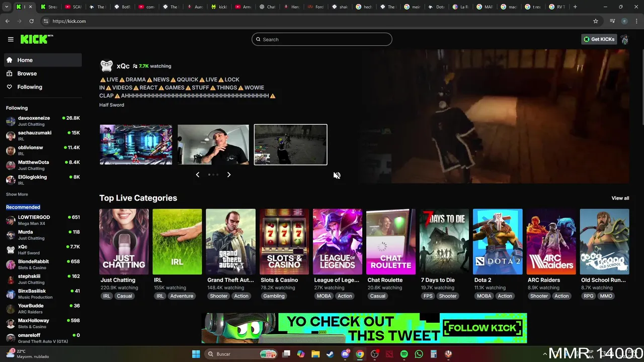This screenshot has height=362, width=644.
Task: Open Steam from the taskbar
Action: (330, 354)
